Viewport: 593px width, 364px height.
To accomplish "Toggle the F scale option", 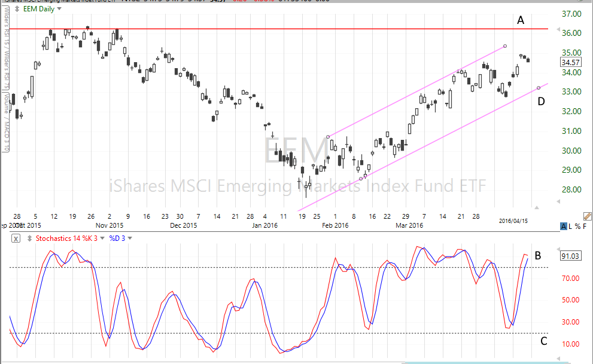I will (x=585, y=226).
